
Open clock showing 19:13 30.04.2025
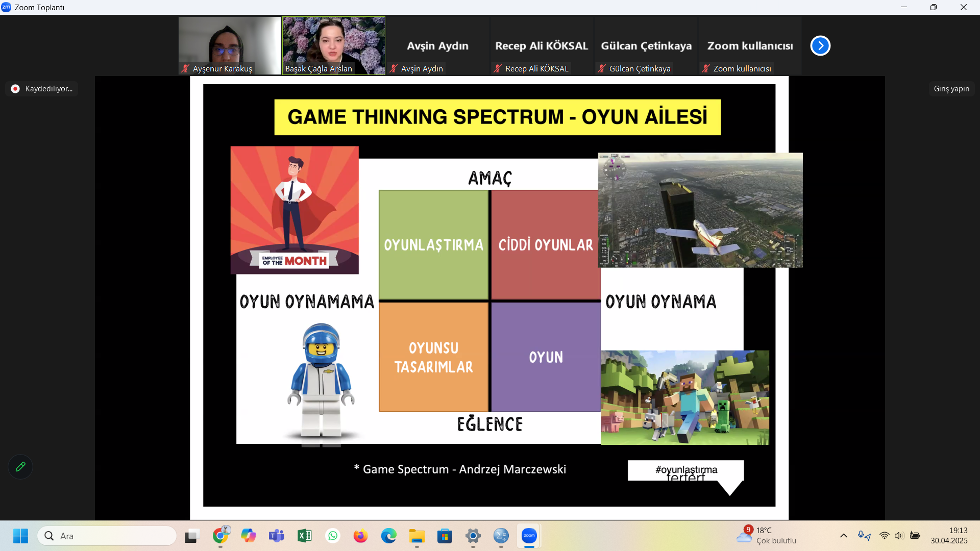(949, 536)
